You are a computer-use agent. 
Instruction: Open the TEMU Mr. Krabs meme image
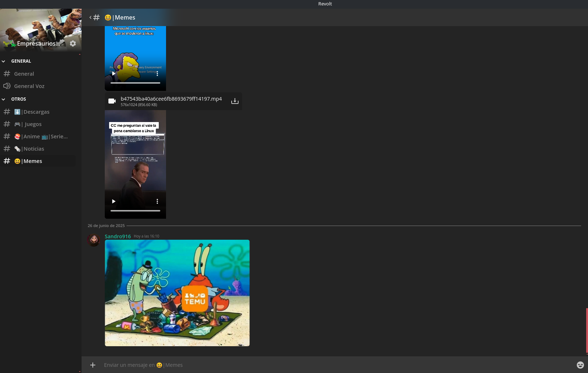point(177,293)
